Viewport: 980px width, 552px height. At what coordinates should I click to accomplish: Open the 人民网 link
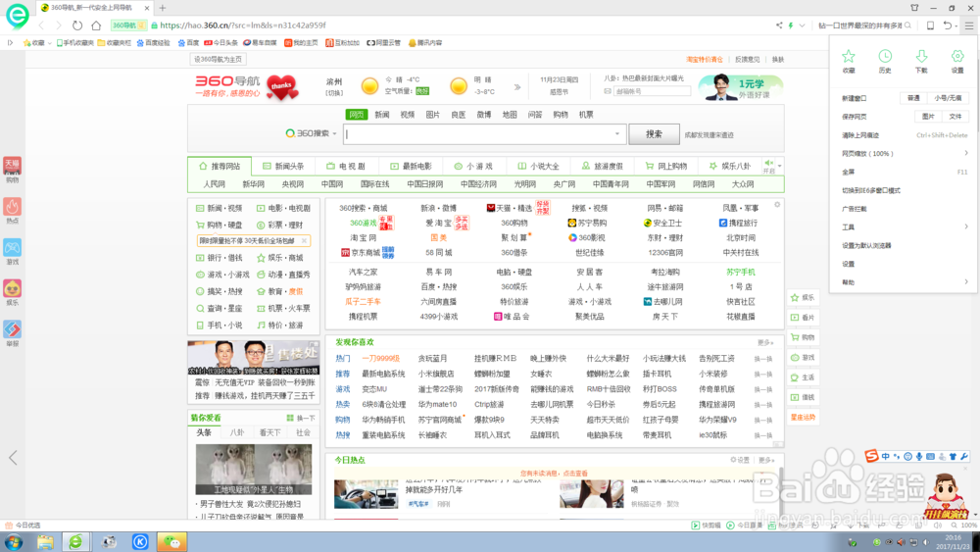click(x=214, y=184)
